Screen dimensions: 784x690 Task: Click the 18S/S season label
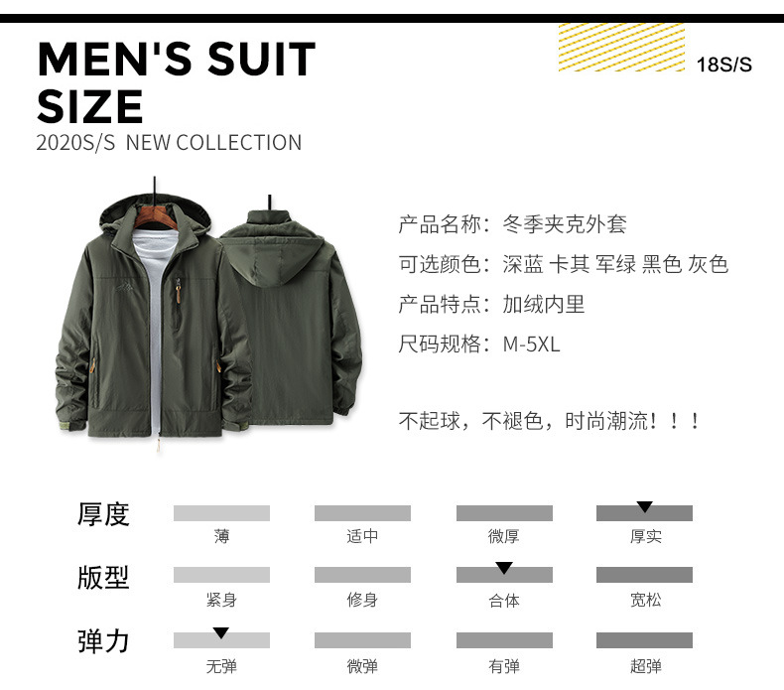click(x=724, y=66)
